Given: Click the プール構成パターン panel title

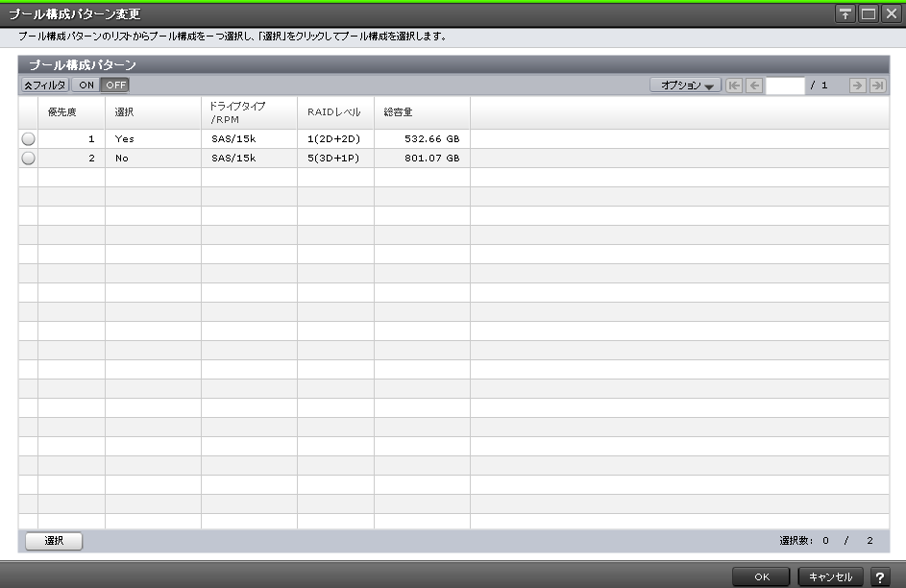Looking at the screenshot, I should (x=83, y=64).
